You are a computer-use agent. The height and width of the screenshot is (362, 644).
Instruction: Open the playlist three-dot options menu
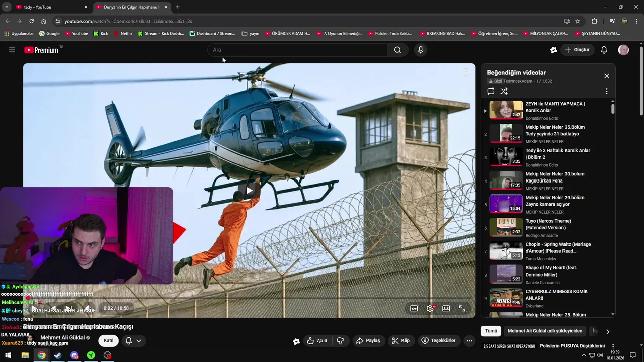coord(607,91)
